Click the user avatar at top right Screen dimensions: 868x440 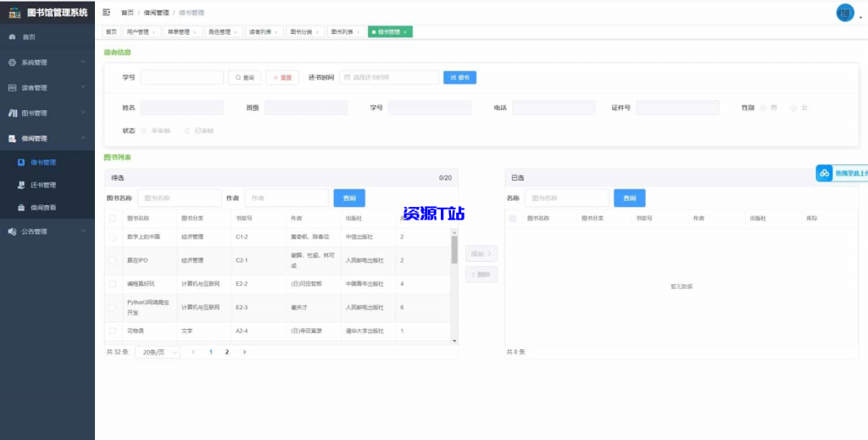coord(845,13)
